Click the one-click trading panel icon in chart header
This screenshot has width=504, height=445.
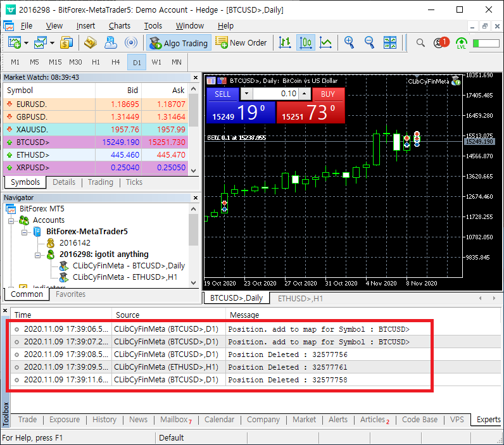click(x=222, y=81)
